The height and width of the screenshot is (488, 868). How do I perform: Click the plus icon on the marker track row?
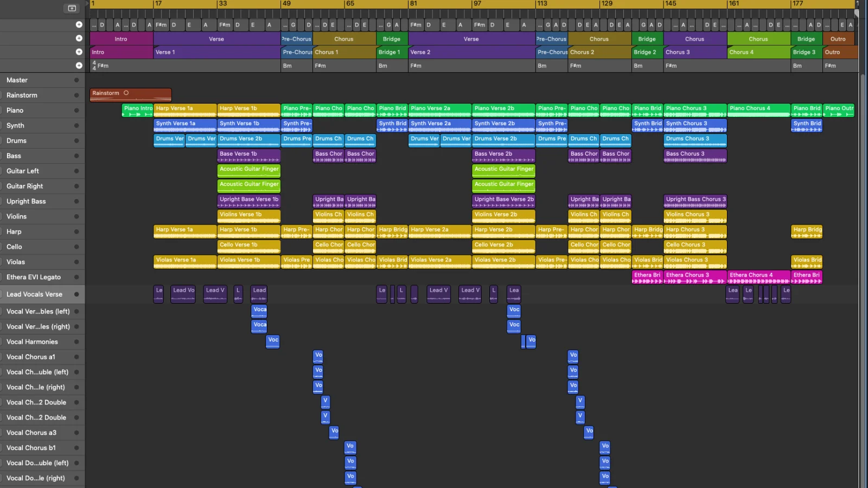(x=79, y=52)
